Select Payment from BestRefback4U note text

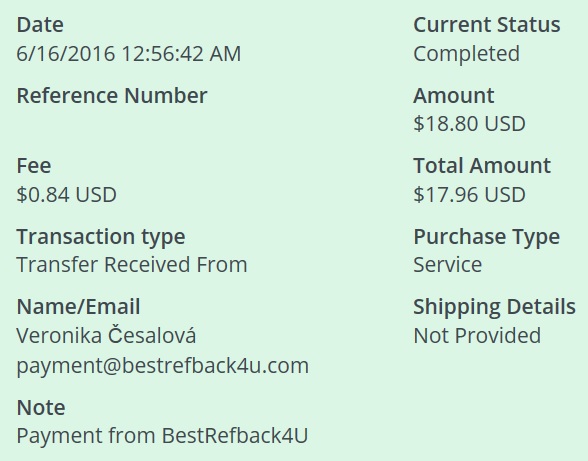(x=162, y=435)
